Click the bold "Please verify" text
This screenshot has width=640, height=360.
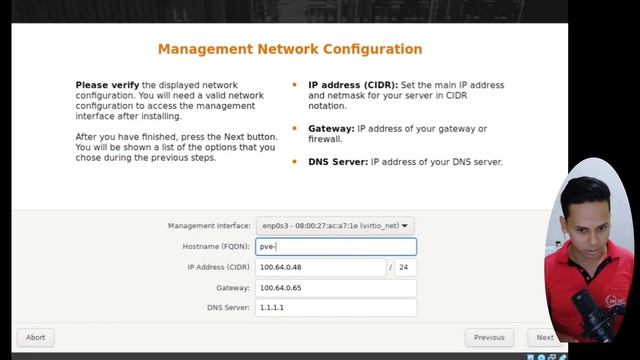tap(107, 85)
